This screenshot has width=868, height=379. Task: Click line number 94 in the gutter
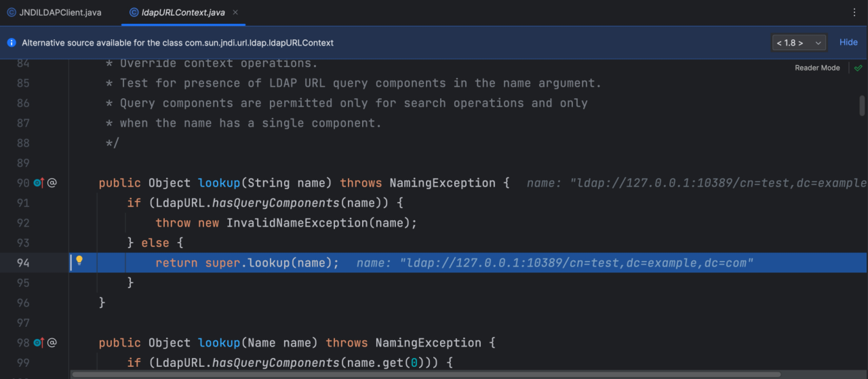[23, 263]
